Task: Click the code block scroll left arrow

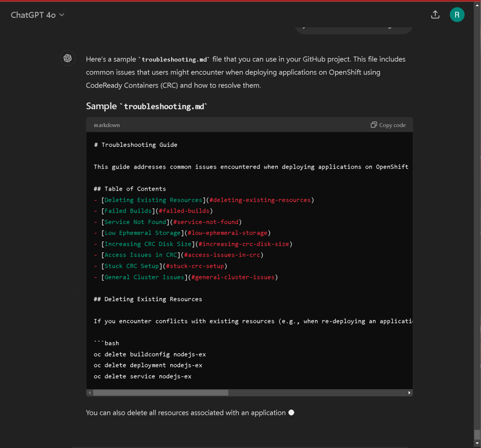Action: point(90,393)
